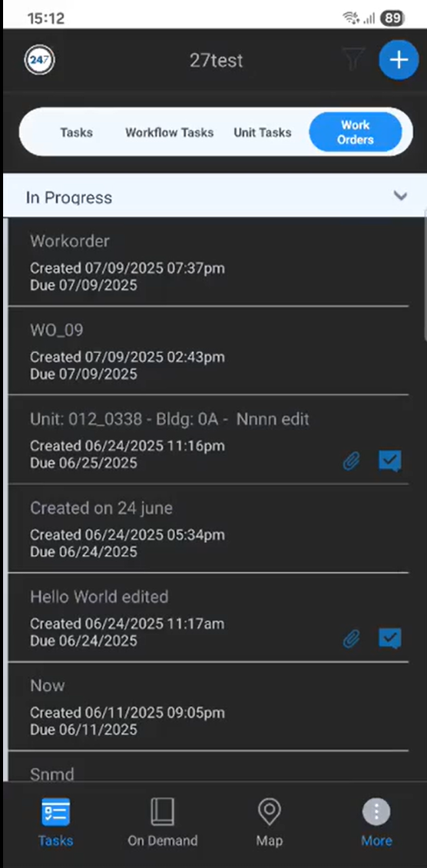The image size is (427, 868).
Task: Click the list vertical scrollbar
Action: (425, 276)
